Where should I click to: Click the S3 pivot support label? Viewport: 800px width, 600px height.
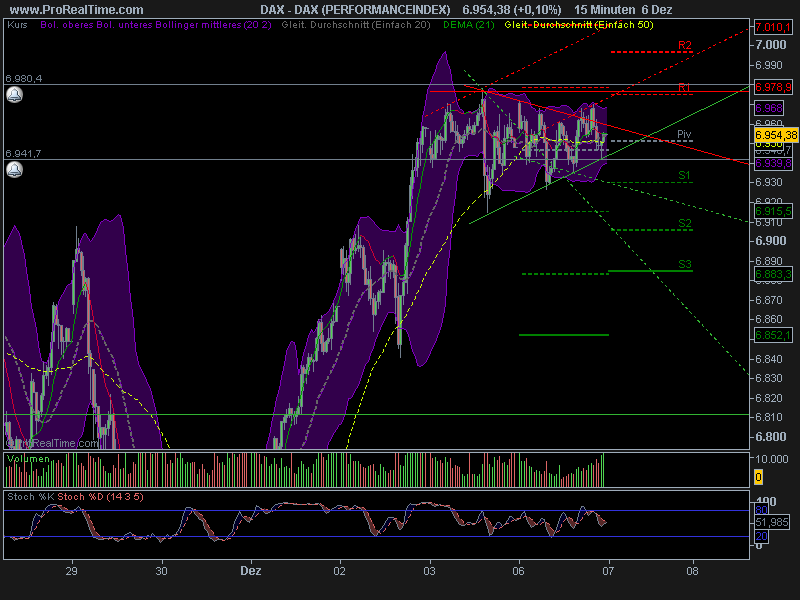pyautogui.click(x=685, y=264)
